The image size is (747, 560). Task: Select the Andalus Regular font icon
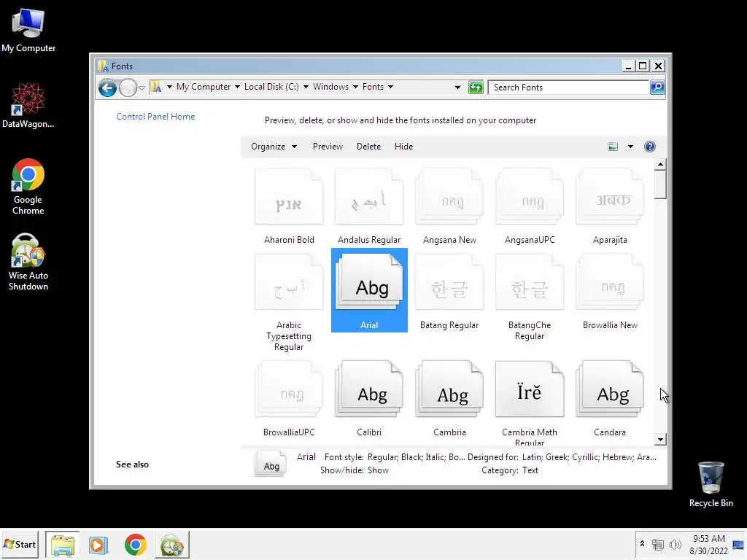click(x=368, y=197)
